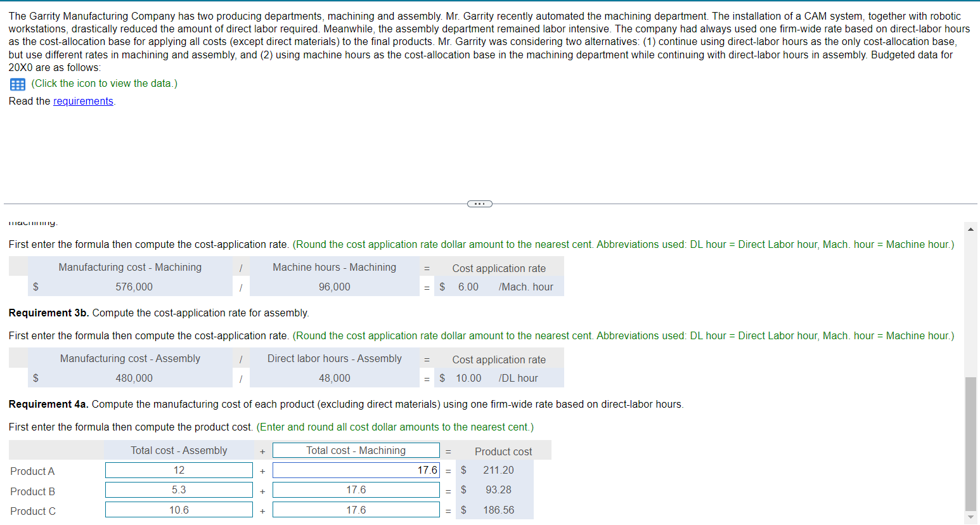Select Product B's assembly cost field showing 5.3
Screen dimensions: 980x525
(x=179, y=489)
